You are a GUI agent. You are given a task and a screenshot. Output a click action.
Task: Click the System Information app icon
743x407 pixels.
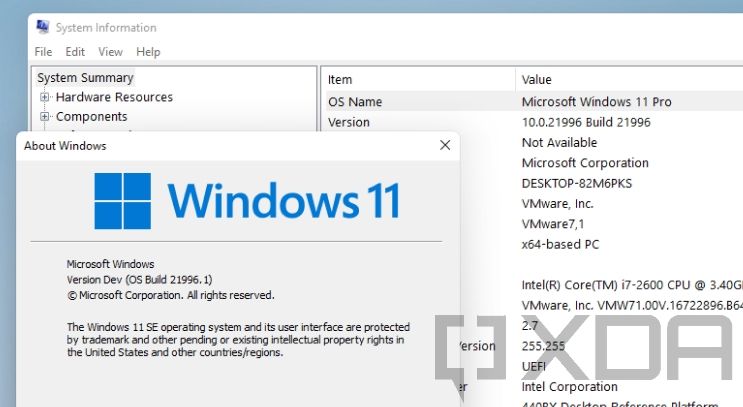point(43,27)
